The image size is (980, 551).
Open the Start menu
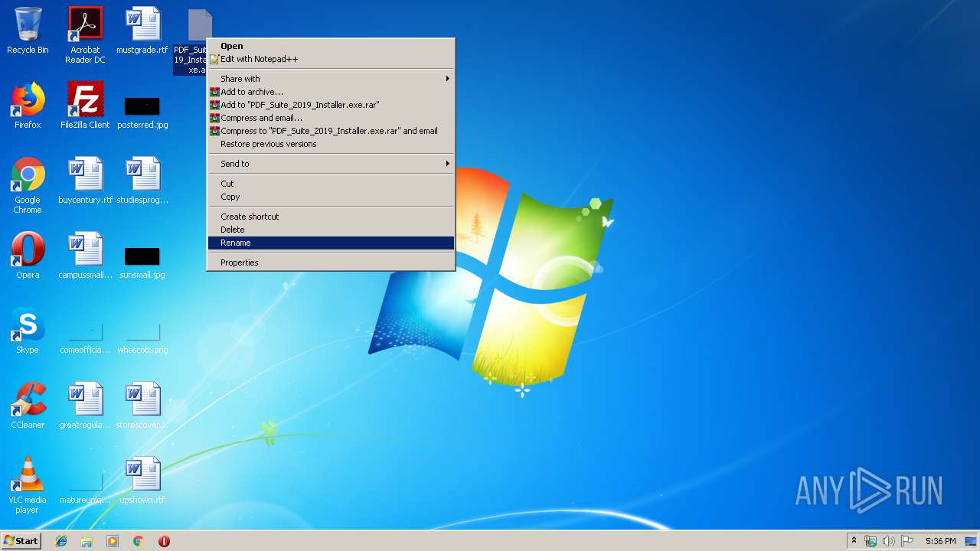pyautogui.click(x=21, y=541)
